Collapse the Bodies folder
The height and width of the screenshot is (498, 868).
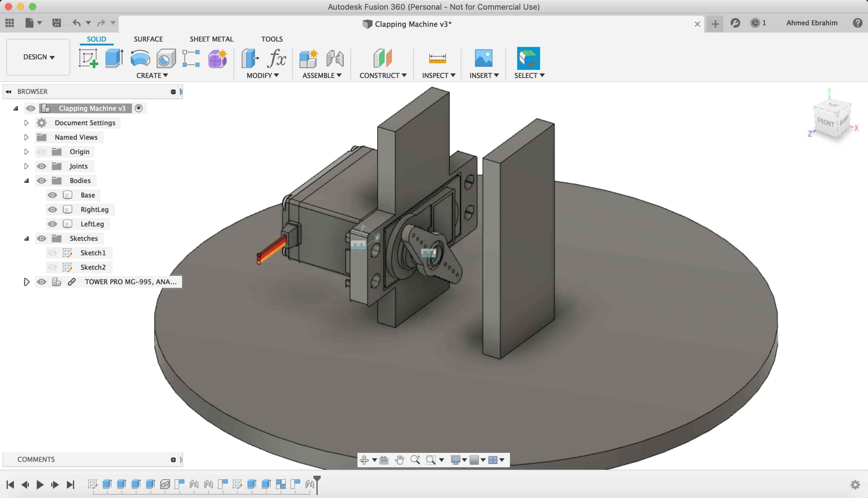[x=26, y=181]
